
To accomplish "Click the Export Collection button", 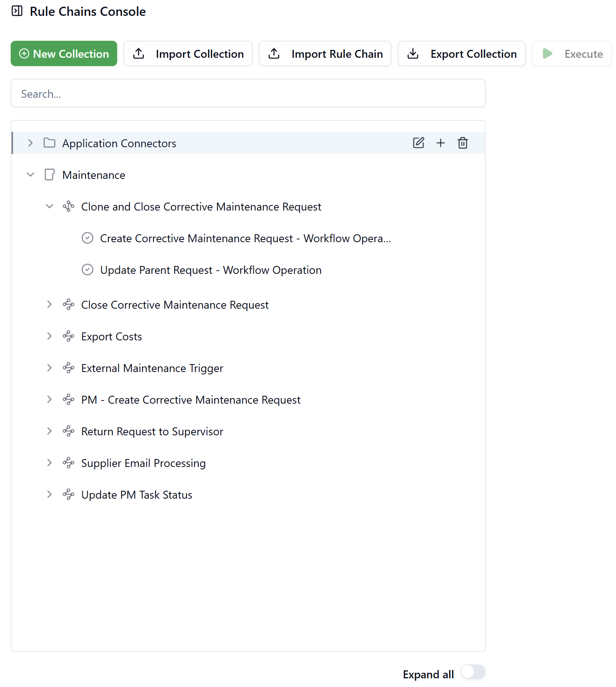I will (462, 53).
